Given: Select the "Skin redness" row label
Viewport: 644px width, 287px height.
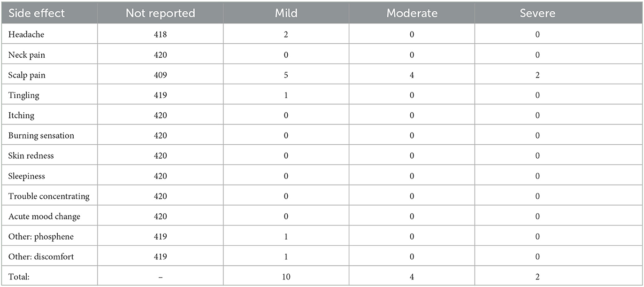Looking at the screenshot, I should click(31, 156).
